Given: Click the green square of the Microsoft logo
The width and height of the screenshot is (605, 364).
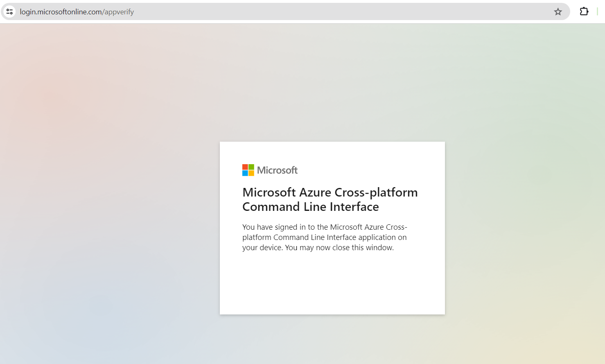Looking at the screenshot, I should click(x=251, y=167).
